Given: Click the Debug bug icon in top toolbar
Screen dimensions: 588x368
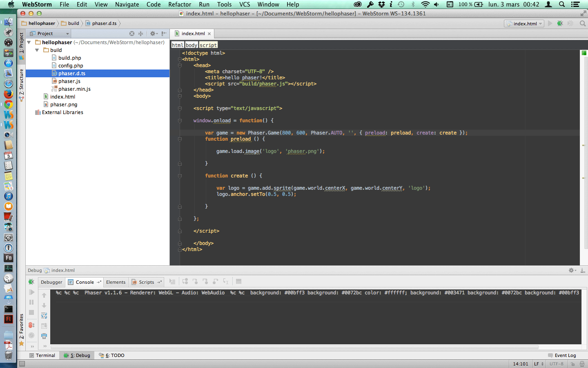Looking at the screenshot, I should coord(560,23).
